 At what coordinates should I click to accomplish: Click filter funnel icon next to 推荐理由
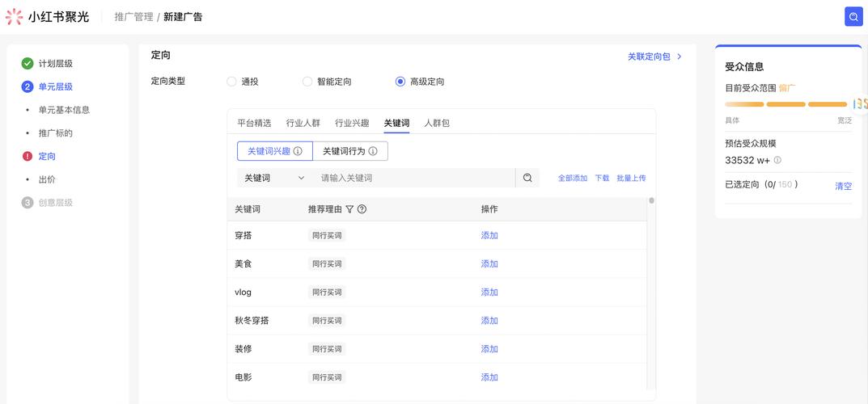pos(349,209)
